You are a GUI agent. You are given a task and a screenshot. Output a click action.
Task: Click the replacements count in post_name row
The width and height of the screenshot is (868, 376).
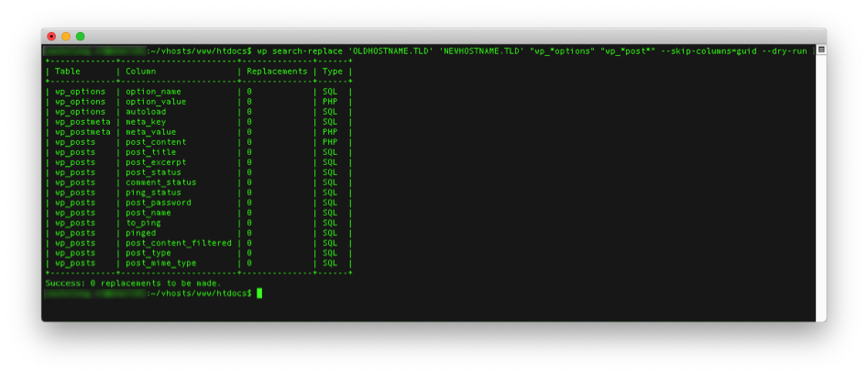coord(249,213)
